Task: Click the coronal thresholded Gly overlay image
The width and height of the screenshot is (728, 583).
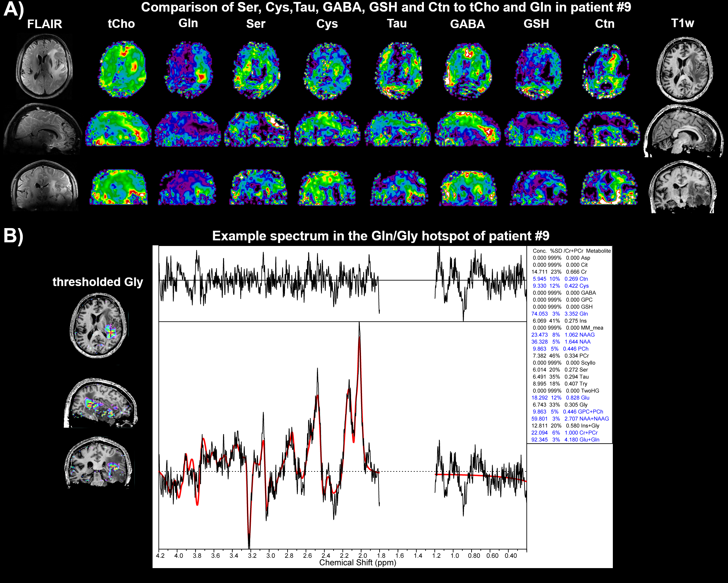Action: [x=98, y=462]
